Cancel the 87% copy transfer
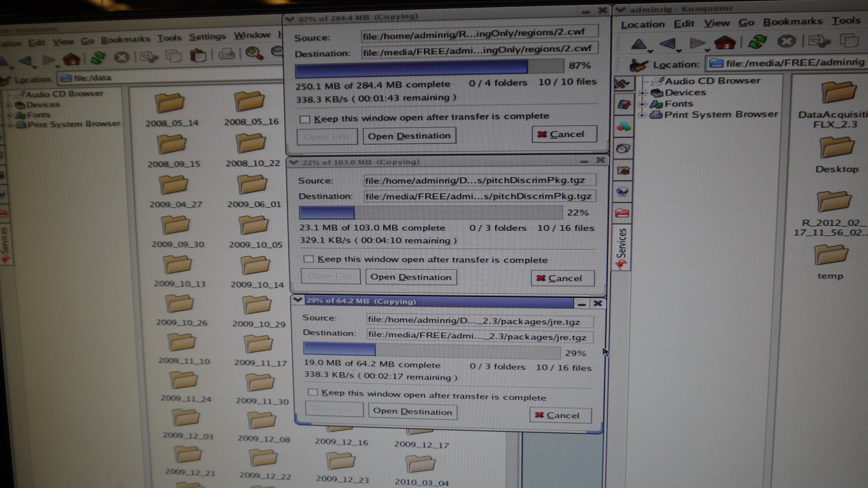868x488 pixels. [x=564, y=134]
